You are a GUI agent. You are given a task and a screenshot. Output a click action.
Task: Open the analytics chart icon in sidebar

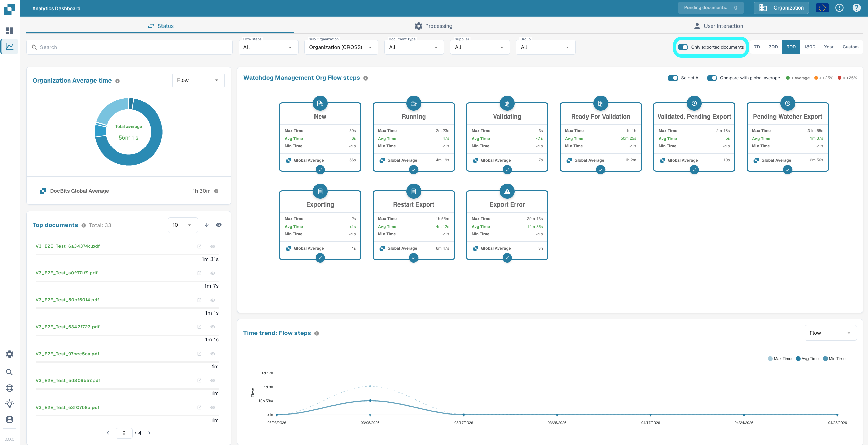[10, 46]
